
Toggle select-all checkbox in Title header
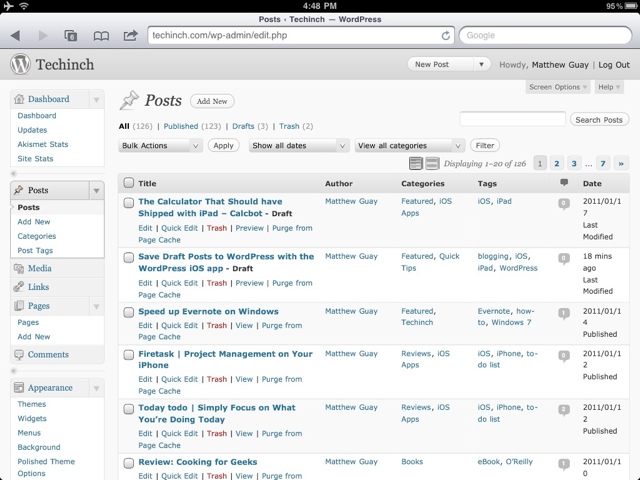[x=129, y=182]
